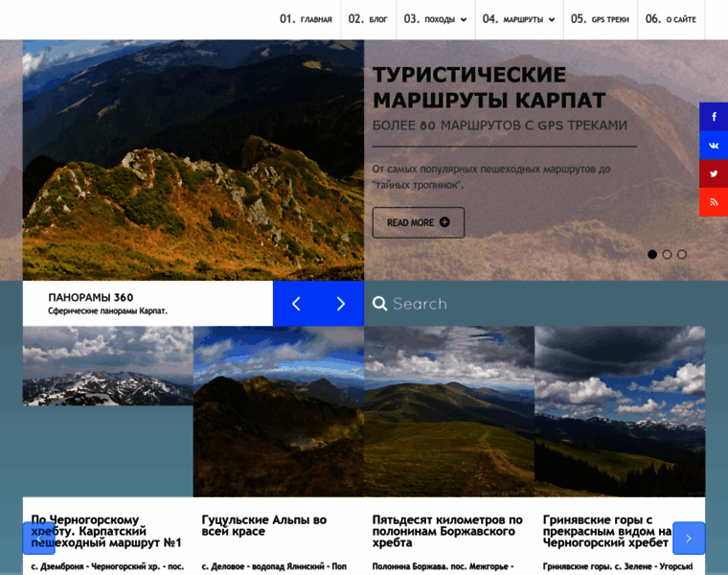
Task: Click text Более 80 маршрутов с GPS треками
Action: tap(500, 126)
